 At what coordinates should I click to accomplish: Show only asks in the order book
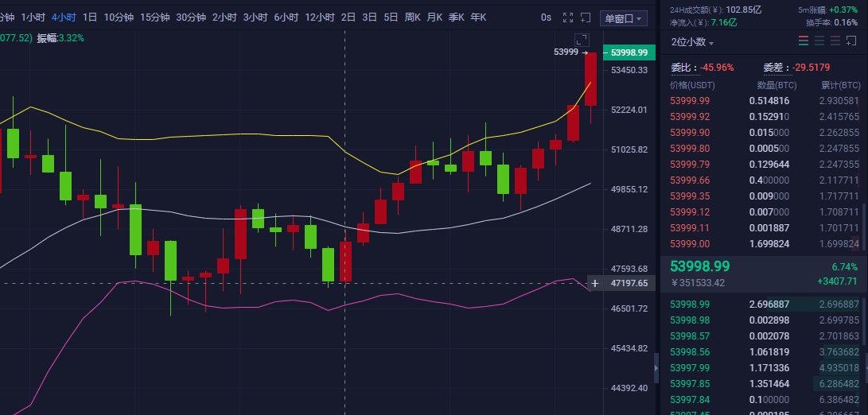pos(835,41)
